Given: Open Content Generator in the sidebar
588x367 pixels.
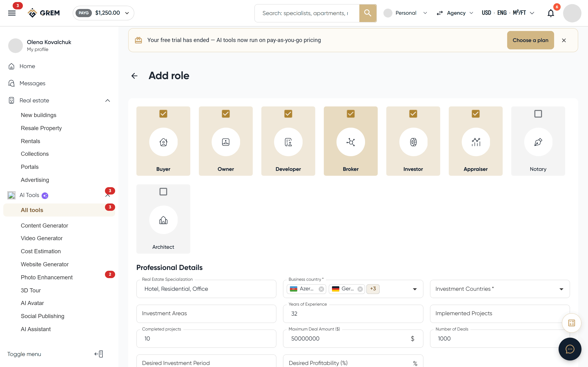Looking at the screenshot, I should click(x=45, y=226).
